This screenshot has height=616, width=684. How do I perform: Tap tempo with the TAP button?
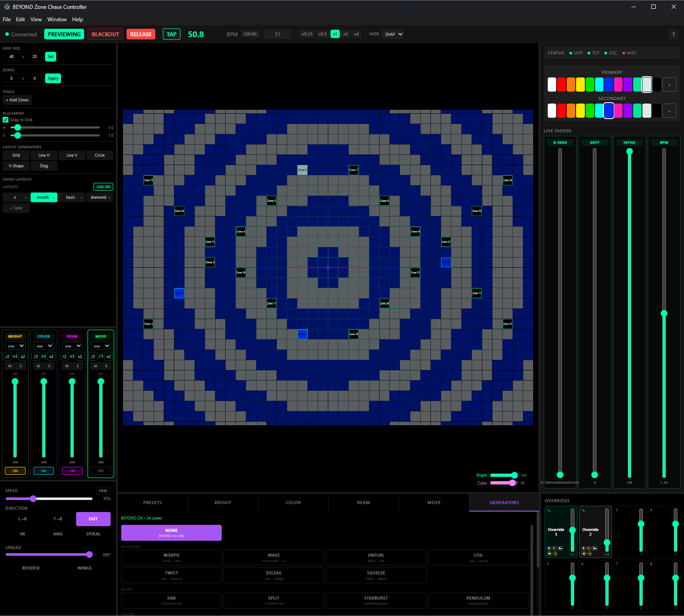(172, 34)
